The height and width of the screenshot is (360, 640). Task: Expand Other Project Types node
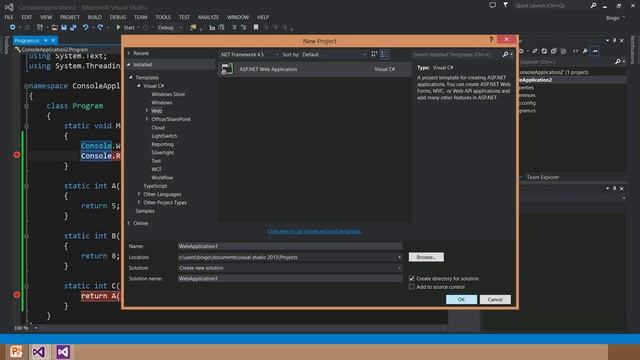[139, 202]
